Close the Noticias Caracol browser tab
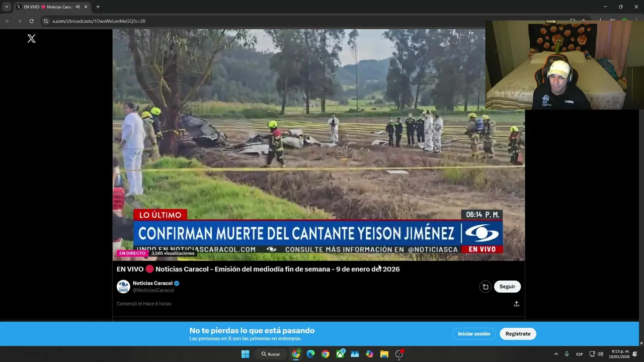 point(86,7)
